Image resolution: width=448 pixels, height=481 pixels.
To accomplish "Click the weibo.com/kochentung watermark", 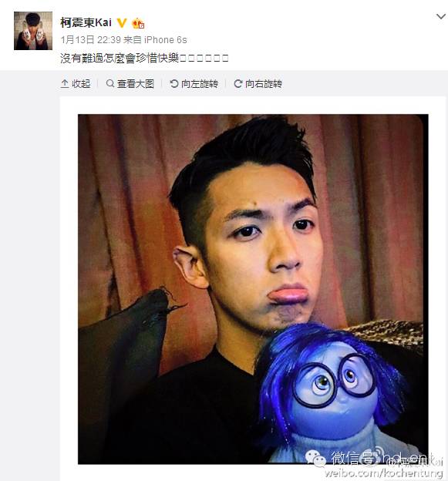I will pos(384,473).
